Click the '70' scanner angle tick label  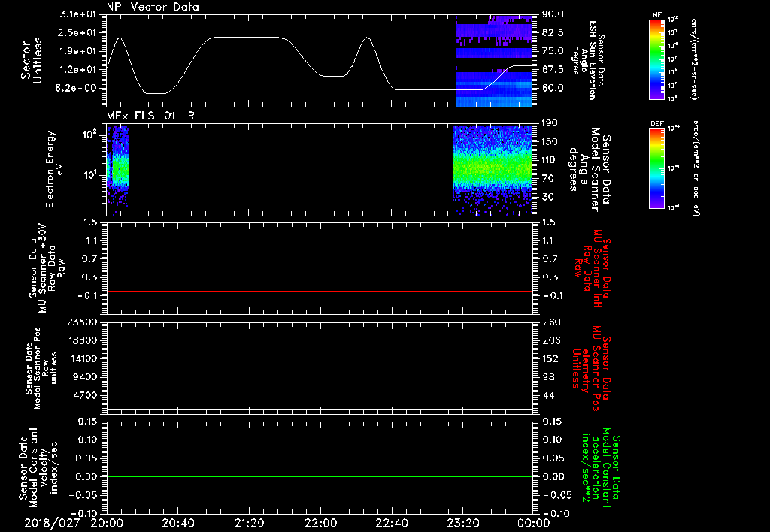(x=547, y=179)
